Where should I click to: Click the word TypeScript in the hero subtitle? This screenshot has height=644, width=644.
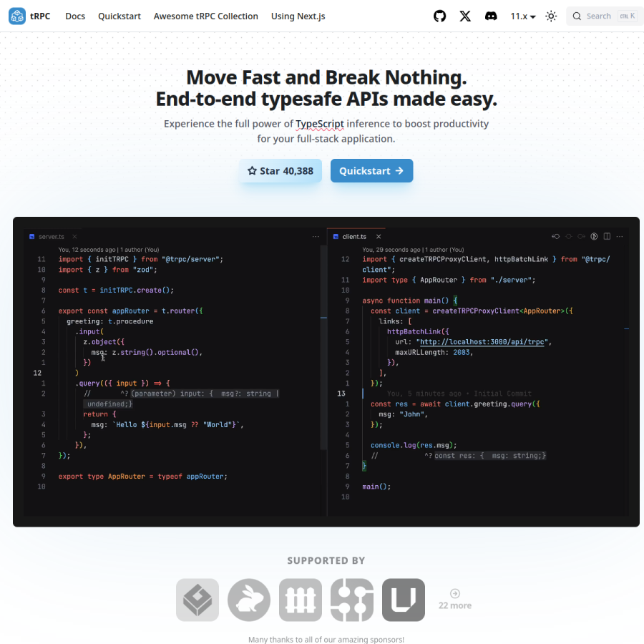(x=320, y=124)
